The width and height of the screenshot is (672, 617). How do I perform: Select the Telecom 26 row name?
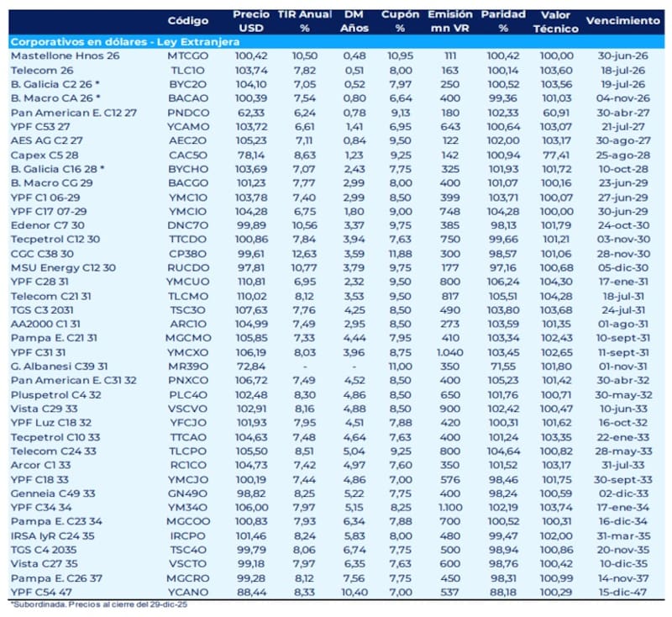point(41,70)
